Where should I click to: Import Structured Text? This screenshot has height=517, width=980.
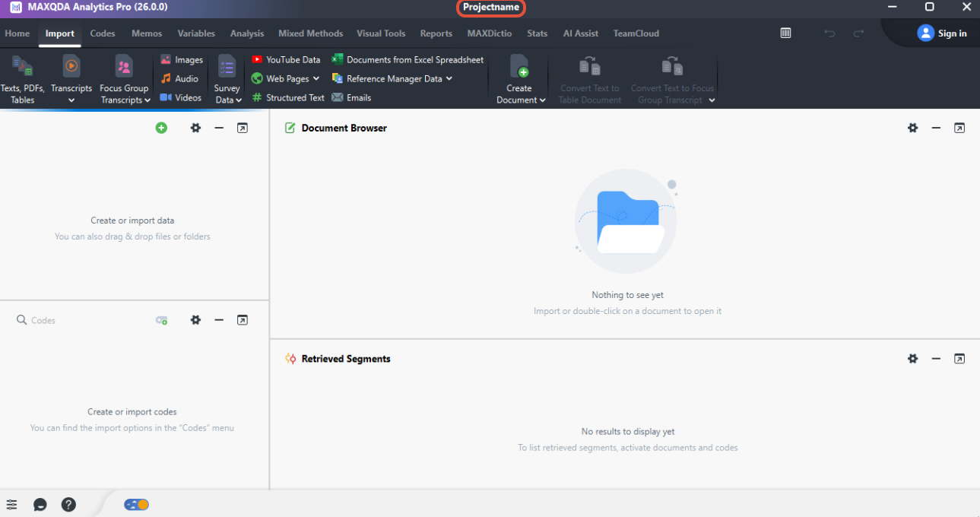point(288,98)
